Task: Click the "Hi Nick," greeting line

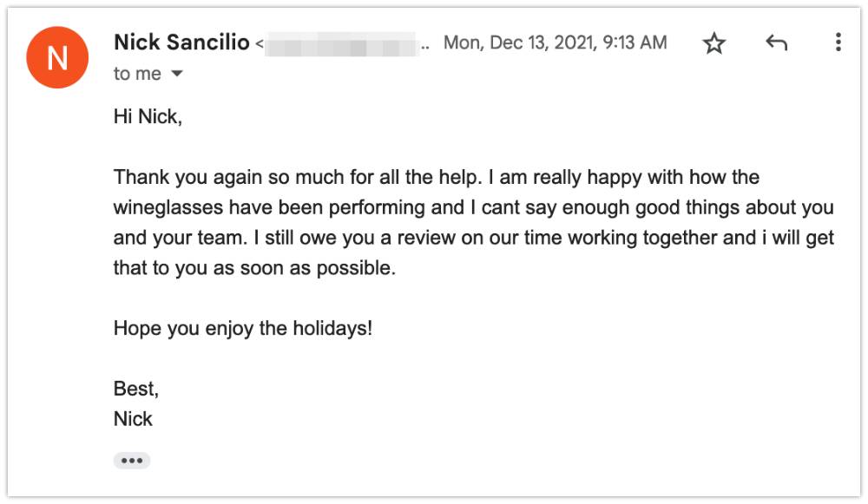Action: tap(148, 117)
